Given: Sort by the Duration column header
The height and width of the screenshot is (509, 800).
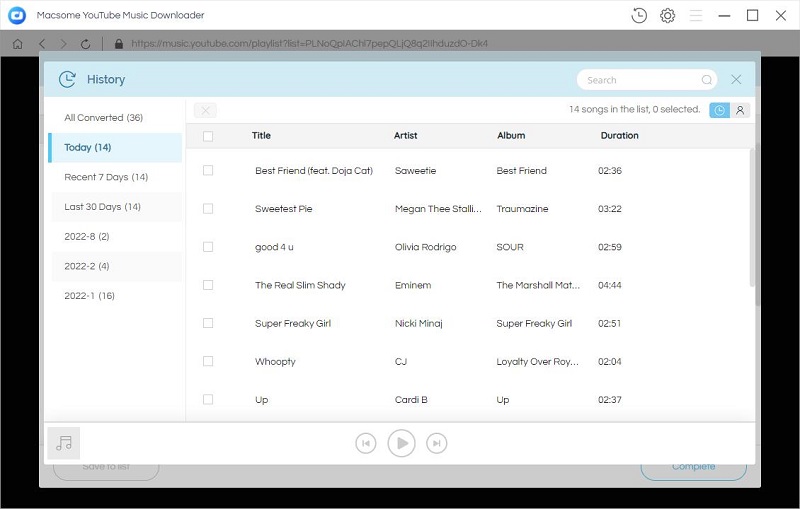Looking at the screenshot, I should [619, 136].
